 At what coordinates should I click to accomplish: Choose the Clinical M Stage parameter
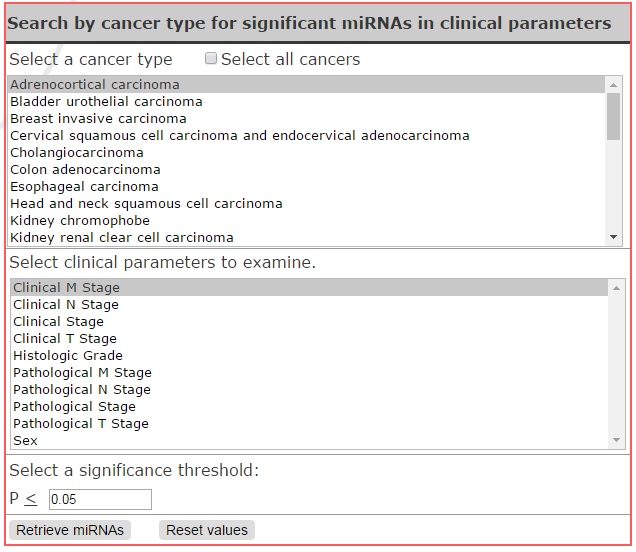tap(309, 288)
